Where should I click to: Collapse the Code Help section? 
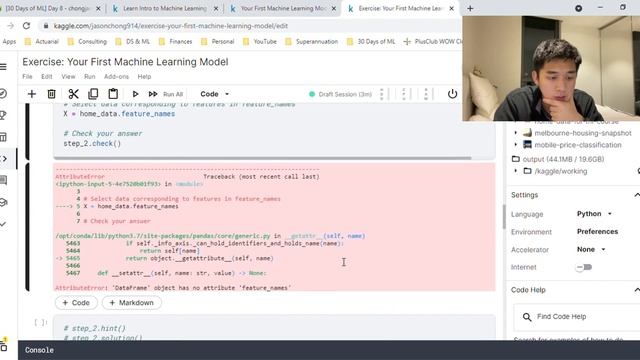[x=636, y=290]
